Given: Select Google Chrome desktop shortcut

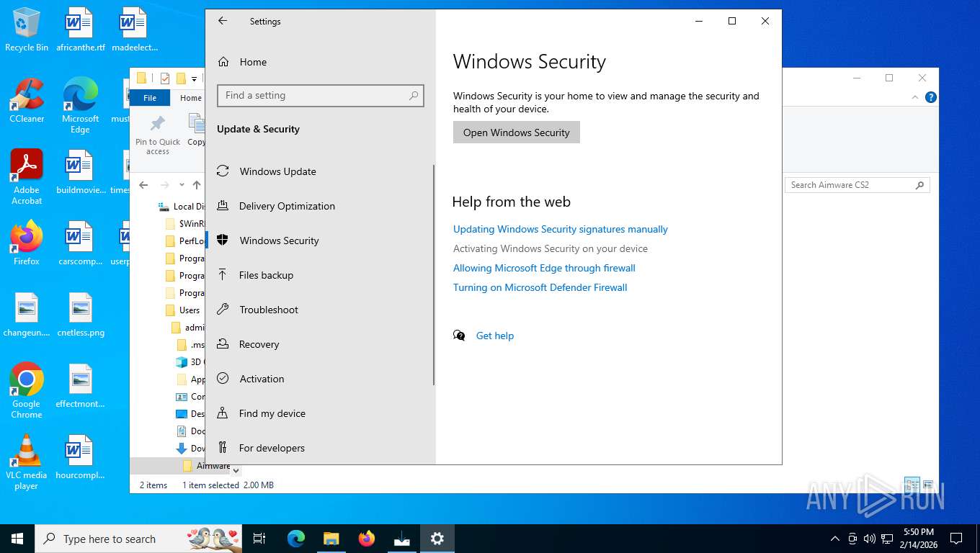Looking at the screenshot, I should [x=27, y=390].
